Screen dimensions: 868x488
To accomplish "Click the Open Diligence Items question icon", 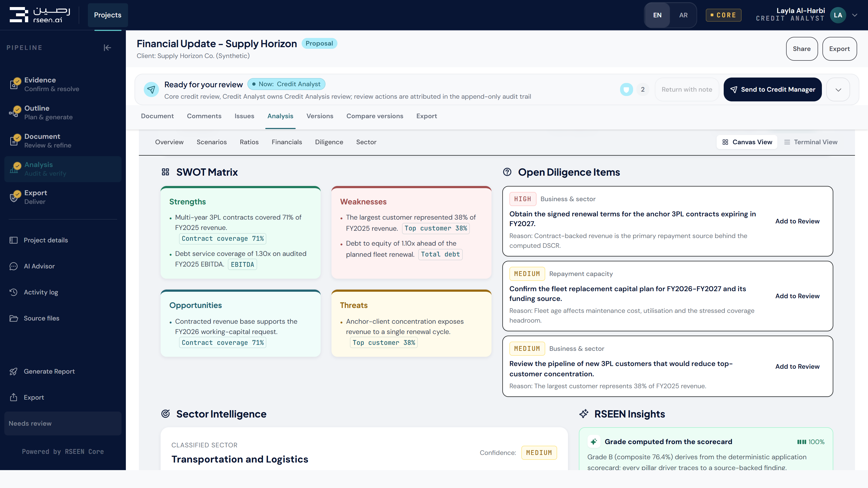I will pyautogui.click(x=507, y=172).
